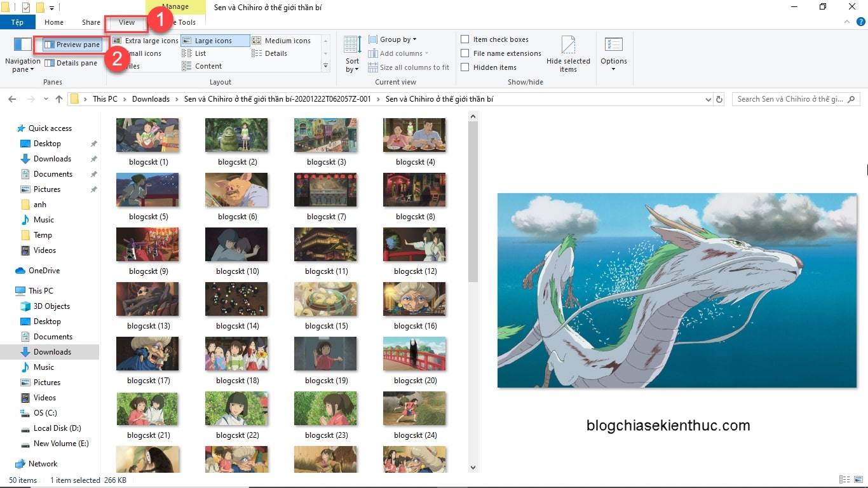Open the anh folder in sidebar
The width and height of the screenshot is (868, 488).
[x=34, y=205]
